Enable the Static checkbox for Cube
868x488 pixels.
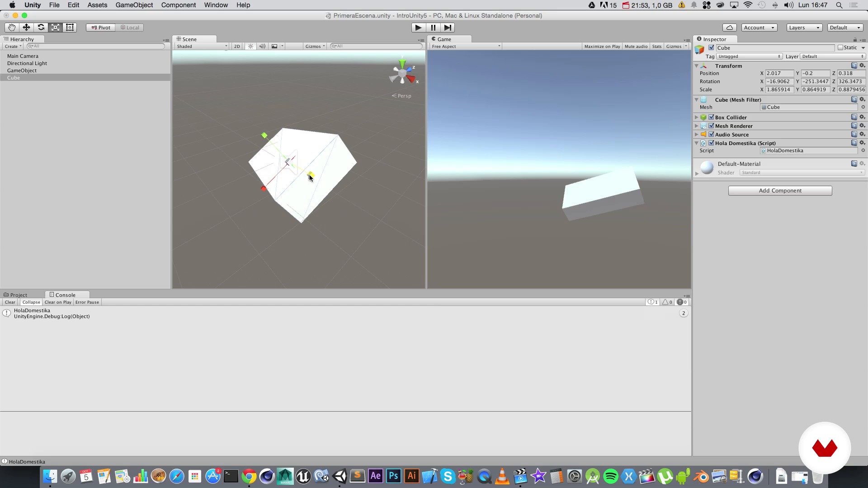click(840, 47)
